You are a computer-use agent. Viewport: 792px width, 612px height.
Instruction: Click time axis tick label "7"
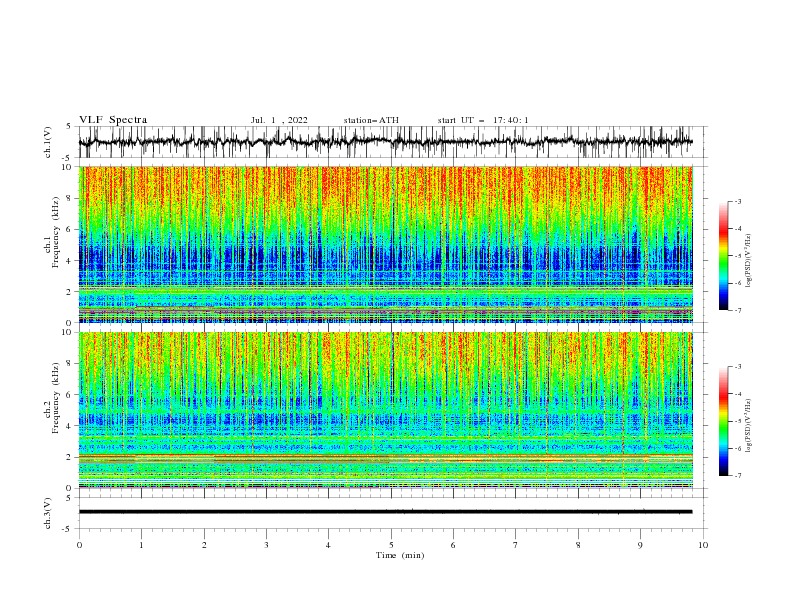click(516, 545)
